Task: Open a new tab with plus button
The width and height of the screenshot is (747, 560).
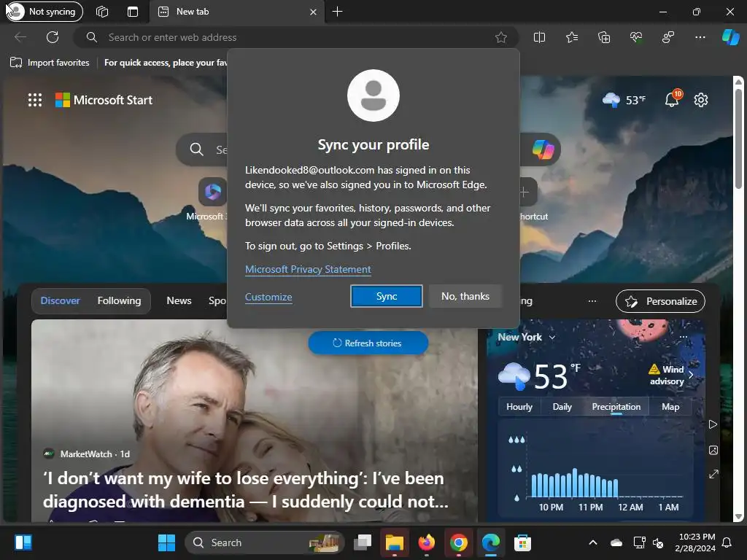Action: (337, 12)
